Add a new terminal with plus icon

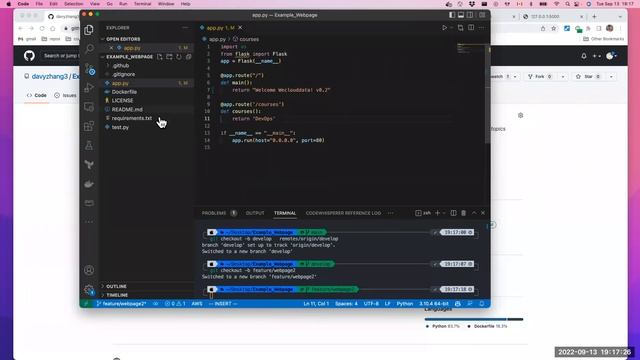(x=437, y=213)
